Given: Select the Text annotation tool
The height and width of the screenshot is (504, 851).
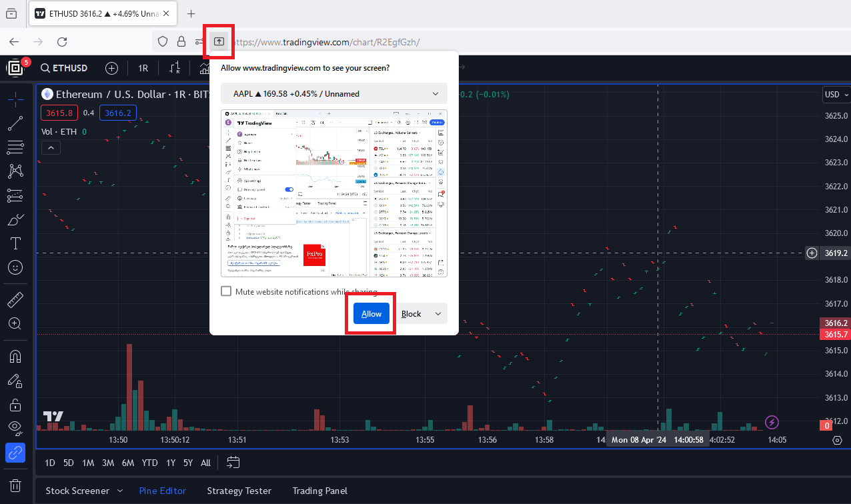Looking at the screenshot, I should 15,243.
